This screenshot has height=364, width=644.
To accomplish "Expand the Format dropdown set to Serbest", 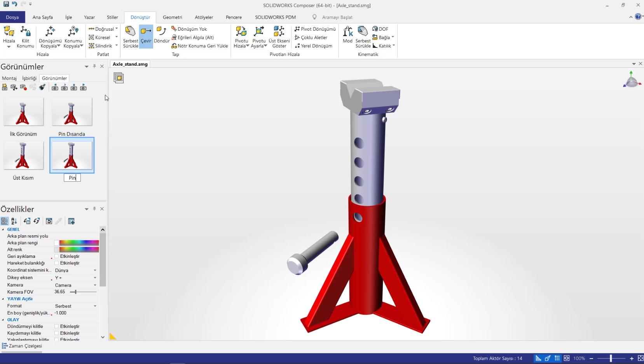I will coord(95,306).
